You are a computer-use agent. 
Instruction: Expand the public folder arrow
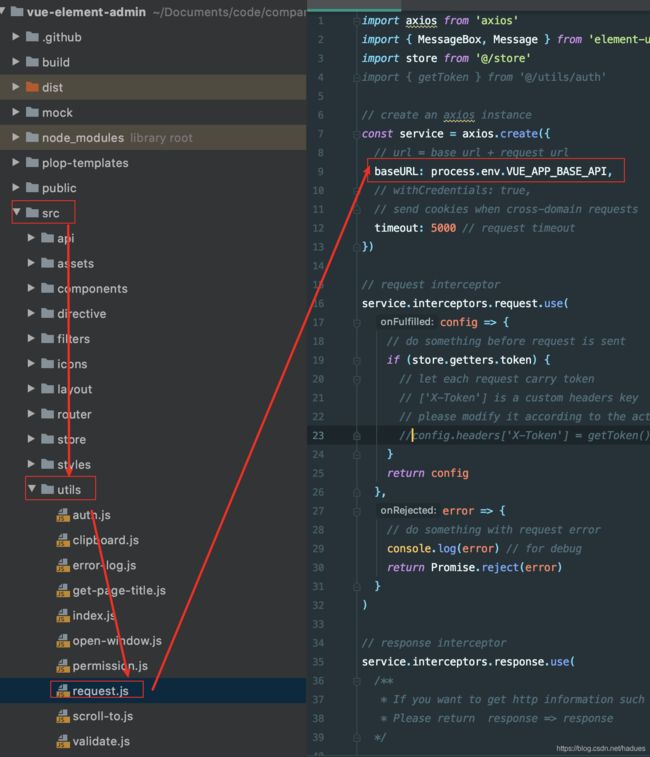tap(15, 187)
